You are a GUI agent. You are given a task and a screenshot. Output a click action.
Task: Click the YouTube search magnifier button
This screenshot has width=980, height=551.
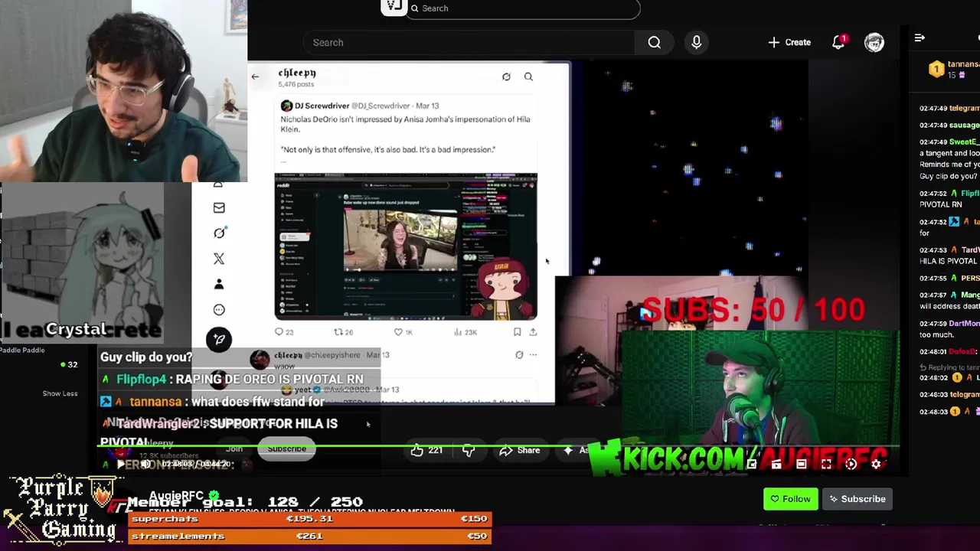pos(655,43)
